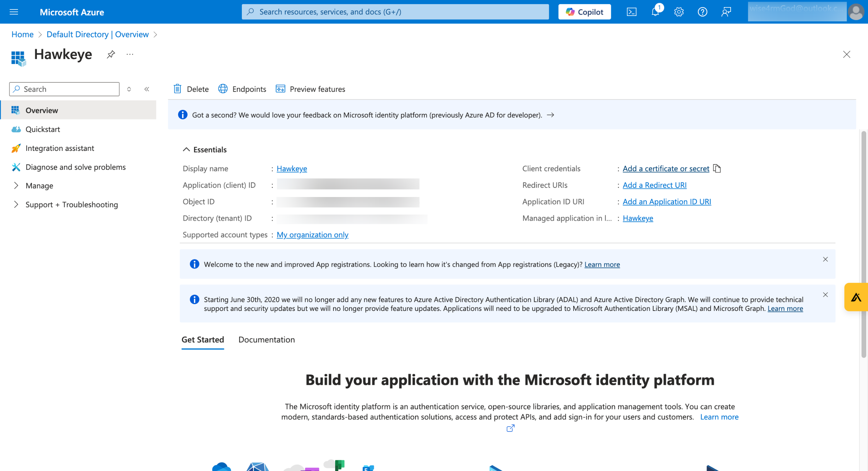
Task: Pin the Hawkeye app to dashboard
Action: click(x=111, y=54)
